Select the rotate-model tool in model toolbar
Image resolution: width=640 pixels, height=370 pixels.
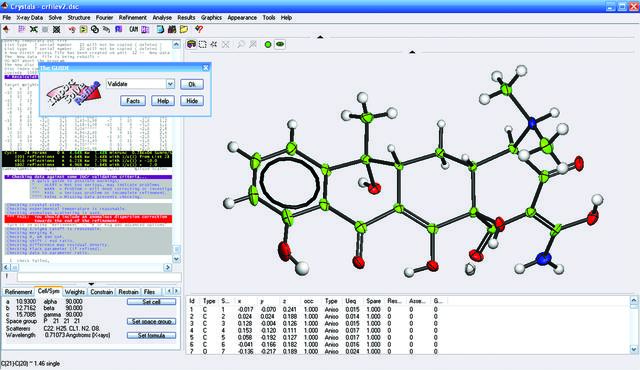(x=191, y=44)
